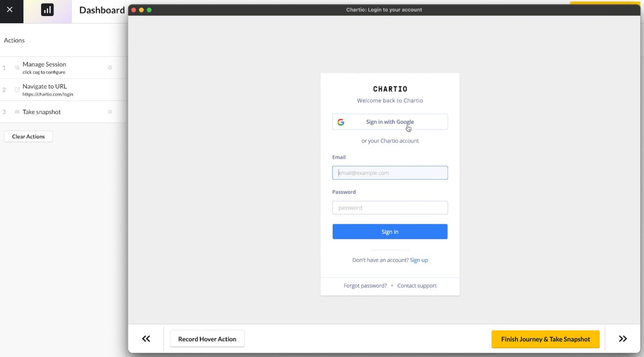Click the double left arrow back button
This screenshot has height=357, width=644.
click(146, 339)
